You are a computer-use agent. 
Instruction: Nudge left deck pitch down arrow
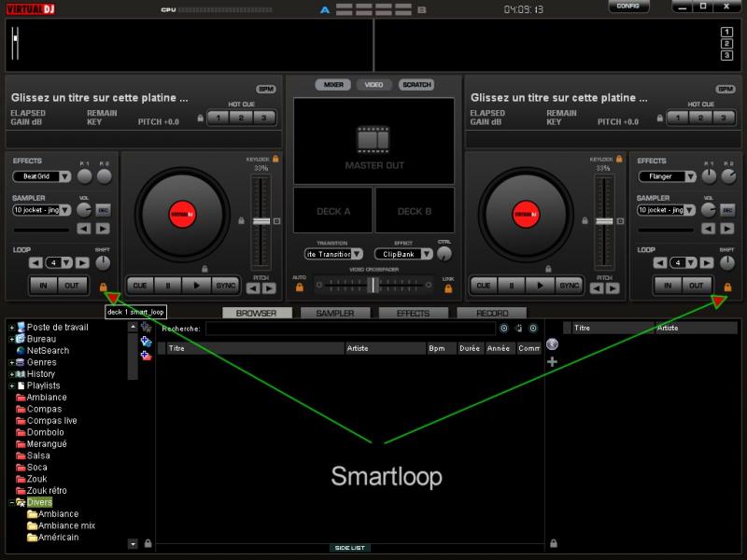[x=253, y=288]
